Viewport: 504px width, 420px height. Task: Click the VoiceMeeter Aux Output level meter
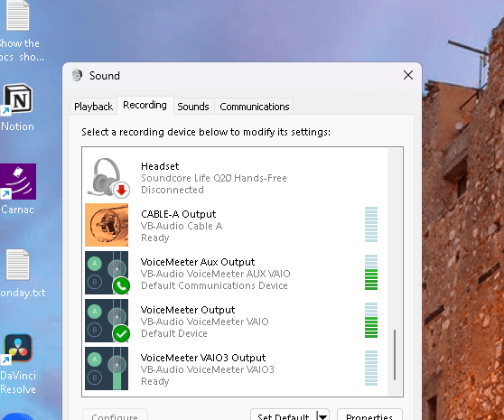[371, 272]
